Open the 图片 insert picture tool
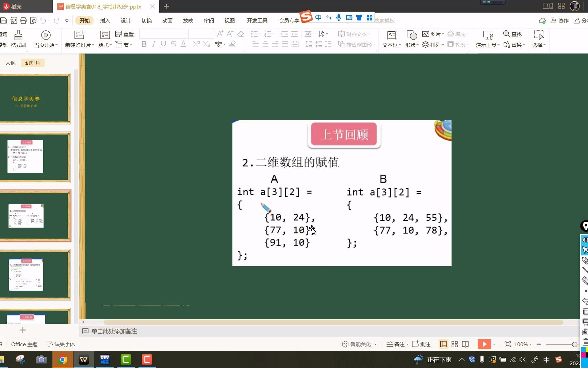This screenshot has width=588, height=368. [x=432, y=34]
